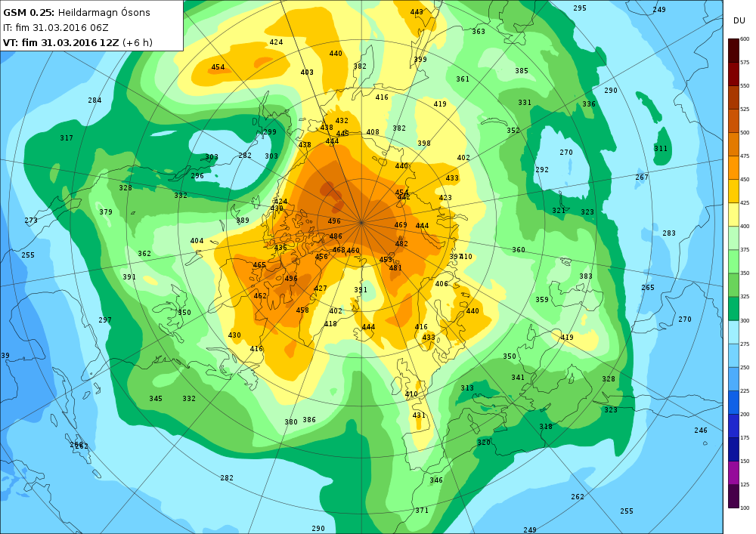
Task: Click the 458 ozone value
Action: pyautogui.click(x=303, y=310)
